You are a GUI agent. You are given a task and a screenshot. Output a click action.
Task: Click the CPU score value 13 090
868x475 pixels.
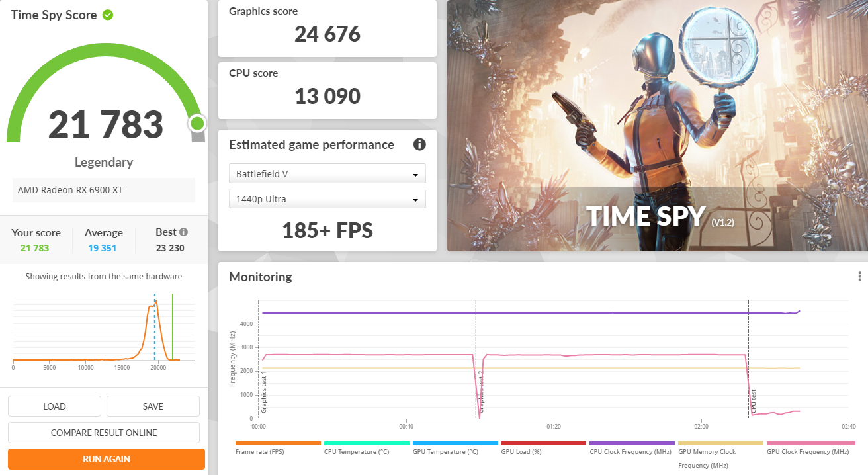click(x=327, y=97)
